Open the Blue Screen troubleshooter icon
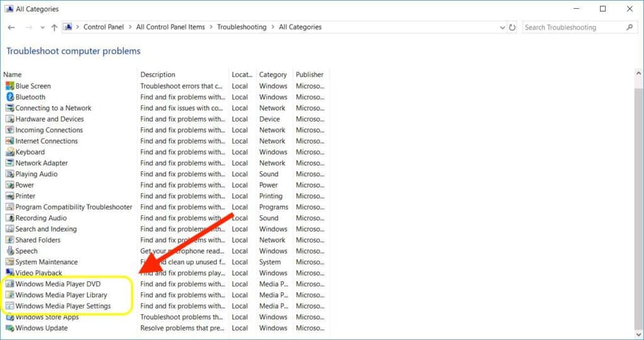 pyautogui.click(x=9, y=86)
